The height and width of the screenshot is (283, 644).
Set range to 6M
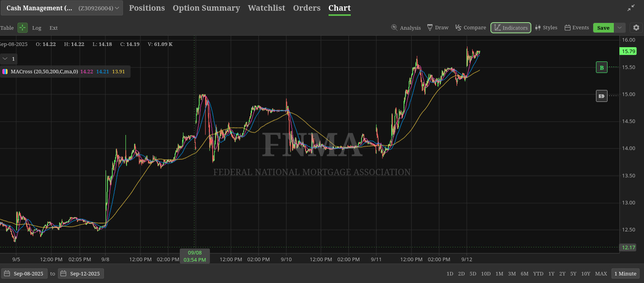[x=525, y=274]
